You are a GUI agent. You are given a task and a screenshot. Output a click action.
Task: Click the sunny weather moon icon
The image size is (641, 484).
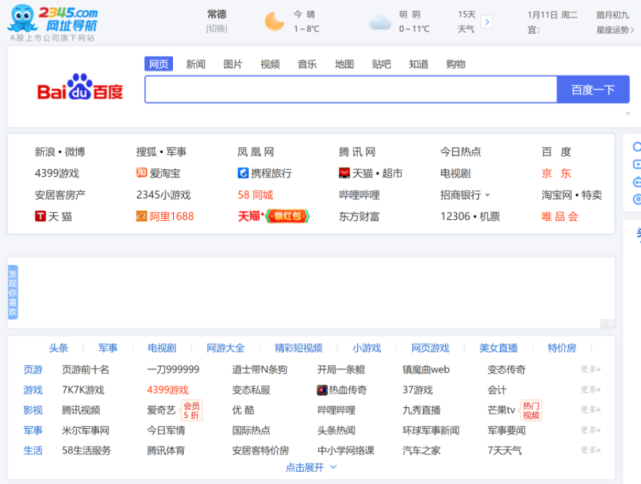[274, 21]
